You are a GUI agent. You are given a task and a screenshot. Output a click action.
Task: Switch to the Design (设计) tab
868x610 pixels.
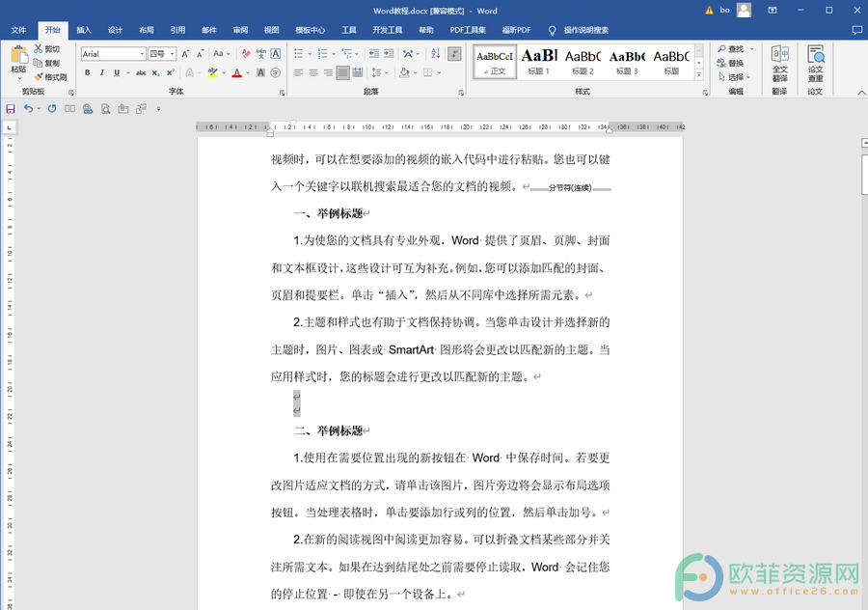tap(115, 30)
